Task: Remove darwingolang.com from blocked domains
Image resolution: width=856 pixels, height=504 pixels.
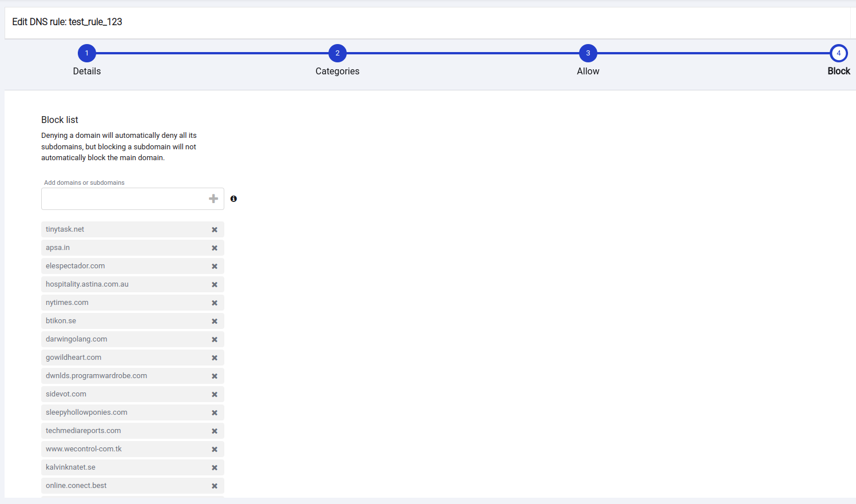Action: [215, 339]
